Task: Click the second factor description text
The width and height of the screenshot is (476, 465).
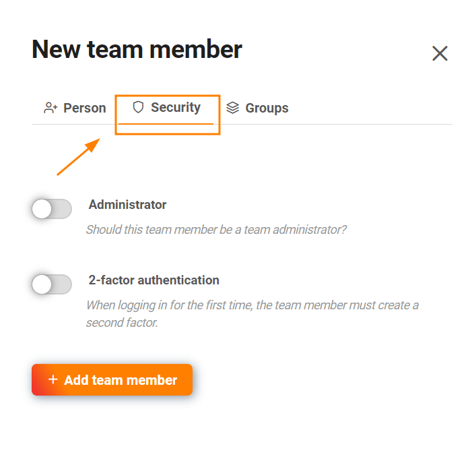Action: (x=252, y=313)
